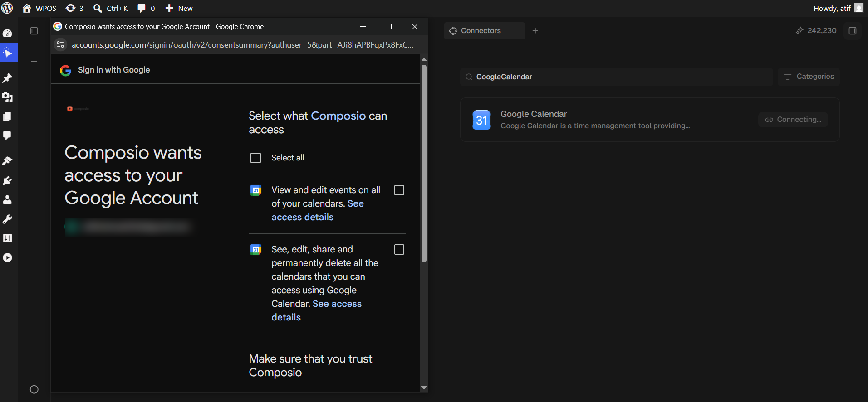Screen dimensions: 868x402
Task: Click the Connecting... button
Action: click(x=793, y=120)
